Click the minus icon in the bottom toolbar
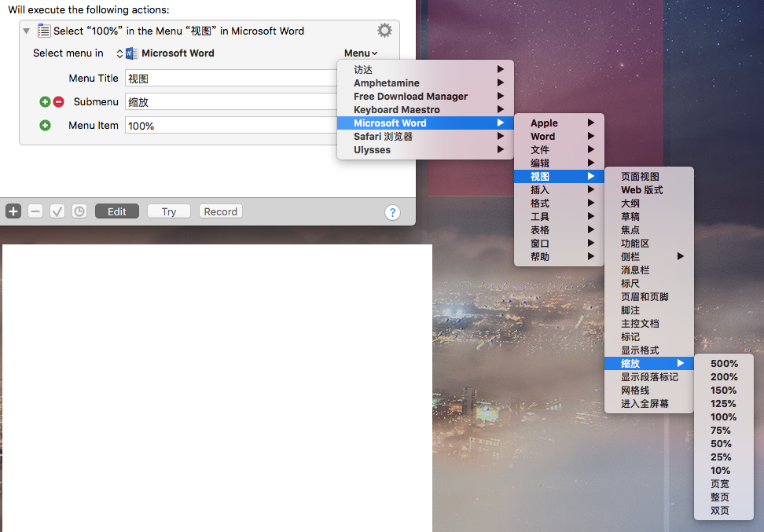Viewport: 764px width, 532px height. click(35, 211)
